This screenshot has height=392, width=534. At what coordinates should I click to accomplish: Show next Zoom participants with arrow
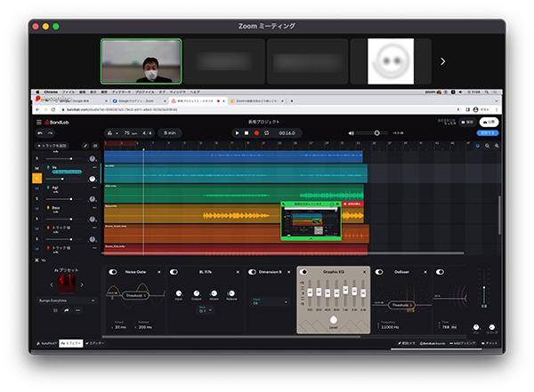442,61
